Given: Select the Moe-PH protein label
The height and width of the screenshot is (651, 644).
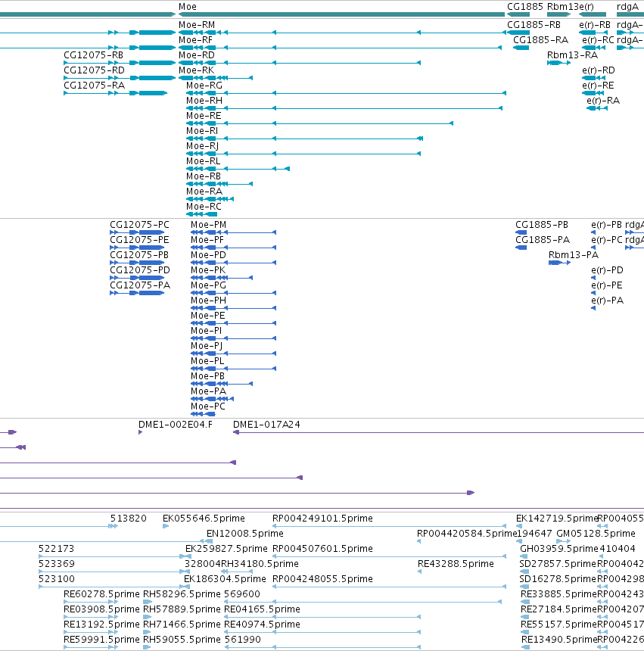Looking at the screenshot, I should pos(208,301).
